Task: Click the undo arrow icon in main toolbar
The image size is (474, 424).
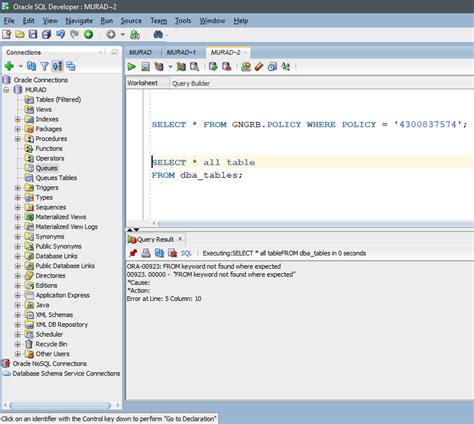Action: coord(60,34)
